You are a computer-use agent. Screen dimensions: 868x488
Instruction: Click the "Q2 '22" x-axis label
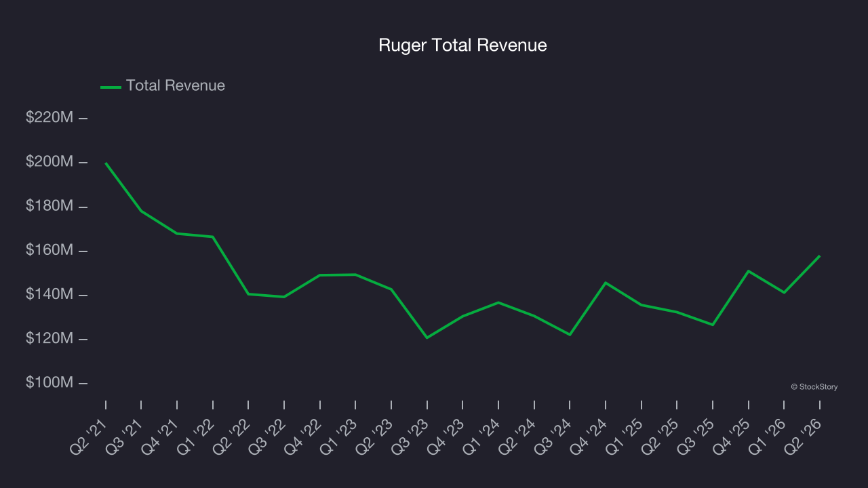point(233,435)
